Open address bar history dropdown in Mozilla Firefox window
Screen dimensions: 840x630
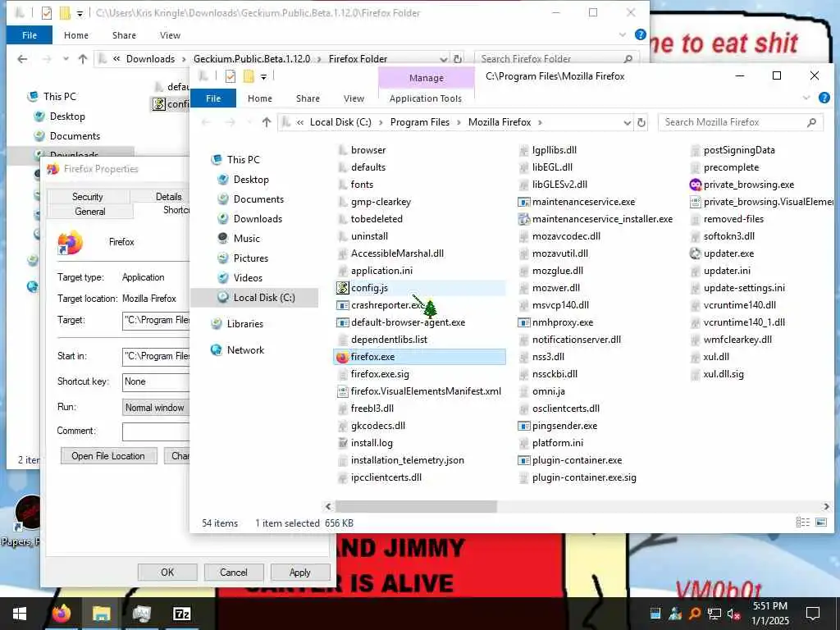click(x=627, y=123)
